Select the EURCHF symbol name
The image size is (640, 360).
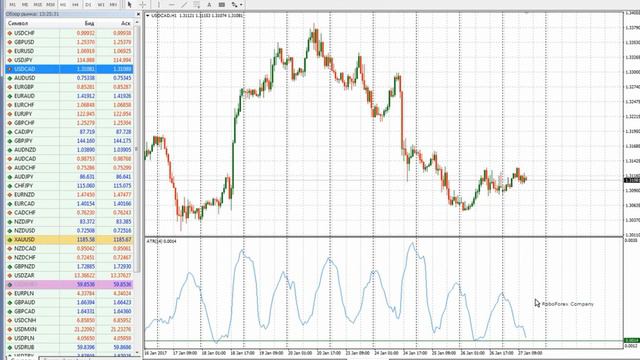[24, 105]
